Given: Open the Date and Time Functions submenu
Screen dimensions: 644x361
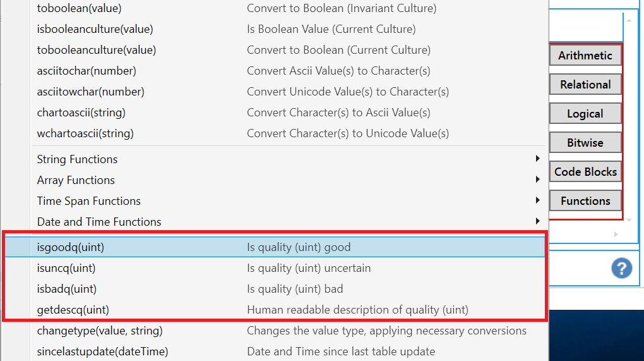Looking at the screenshot, I should (99, 222).
